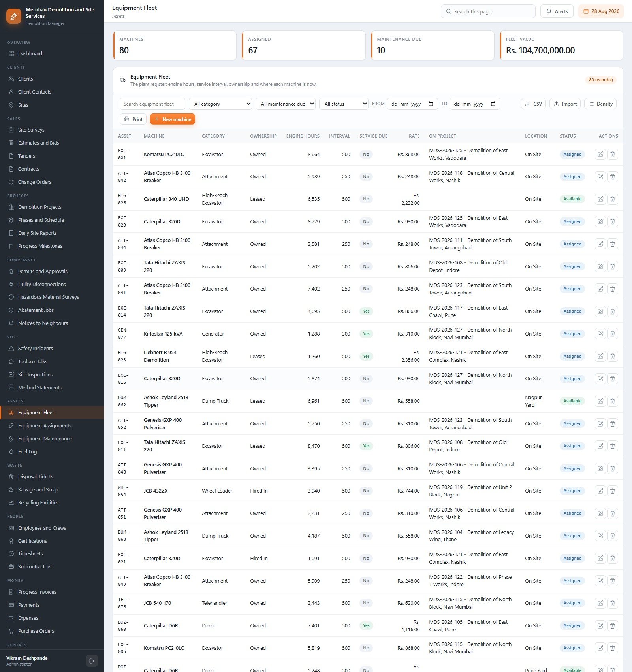Export the fleet as CSV

pos(533,104)
